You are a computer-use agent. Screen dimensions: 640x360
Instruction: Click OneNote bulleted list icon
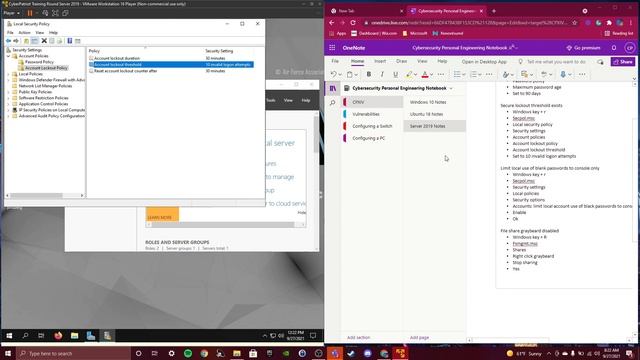coord(457,74)
